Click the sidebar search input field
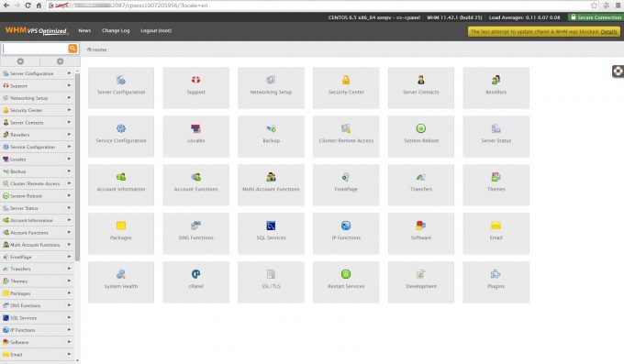The height and width of the screenshot is (364, 624). point(35,49)
